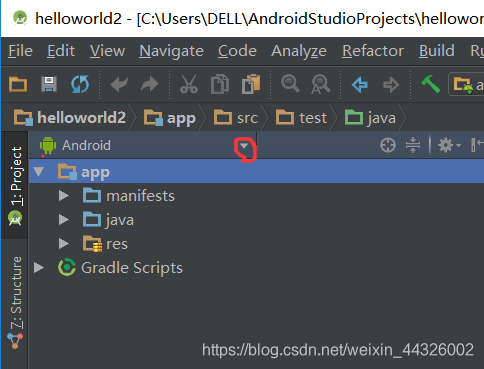
Task: Open the Build menu
Action: click(x=437, y=51)
